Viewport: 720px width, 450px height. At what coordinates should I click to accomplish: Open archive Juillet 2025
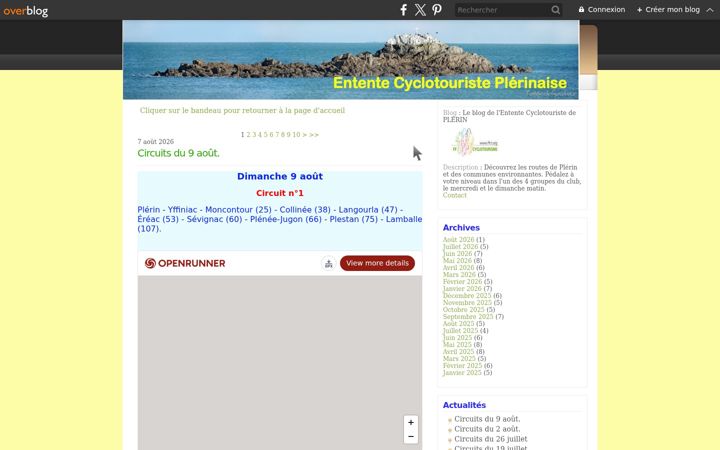tap(460, 331)
